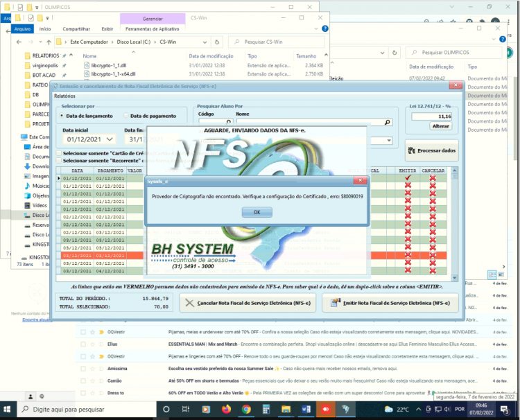Launch Calculator from the taskbar
This screenshot has width=520, height=420.
tap(266, 410)
